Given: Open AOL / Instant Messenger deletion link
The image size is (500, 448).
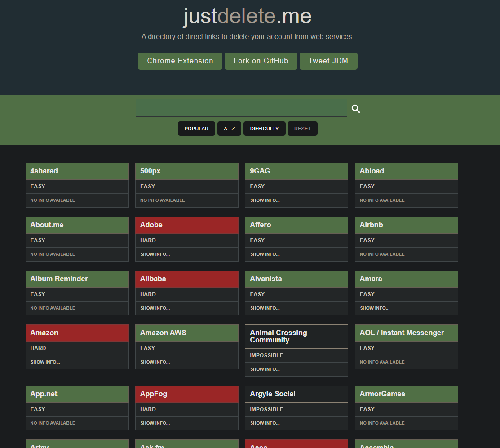Looking at the screenshot, I should click(x=406, y=333).
